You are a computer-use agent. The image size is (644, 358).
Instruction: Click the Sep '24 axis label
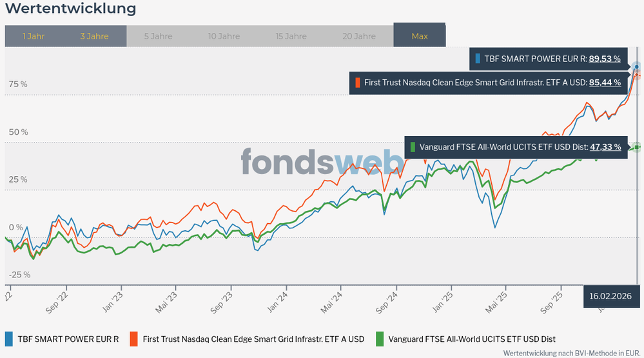[x=387, y=303]
